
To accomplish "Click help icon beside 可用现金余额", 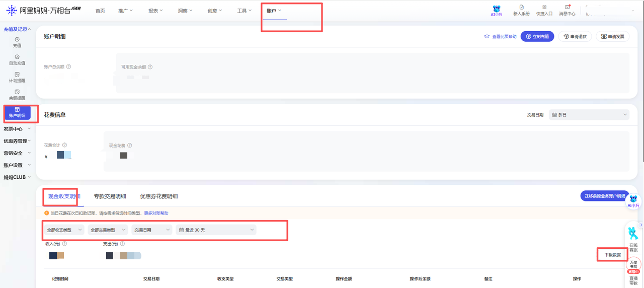I will [x=150, y=67].
